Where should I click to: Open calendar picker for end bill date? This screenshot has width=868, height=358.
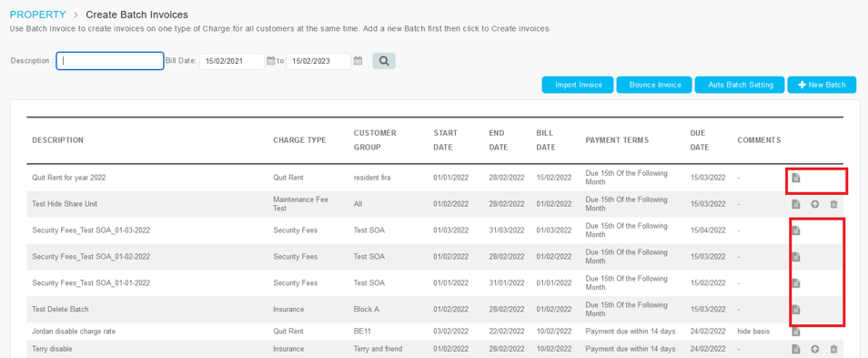(x=358, y=61)
